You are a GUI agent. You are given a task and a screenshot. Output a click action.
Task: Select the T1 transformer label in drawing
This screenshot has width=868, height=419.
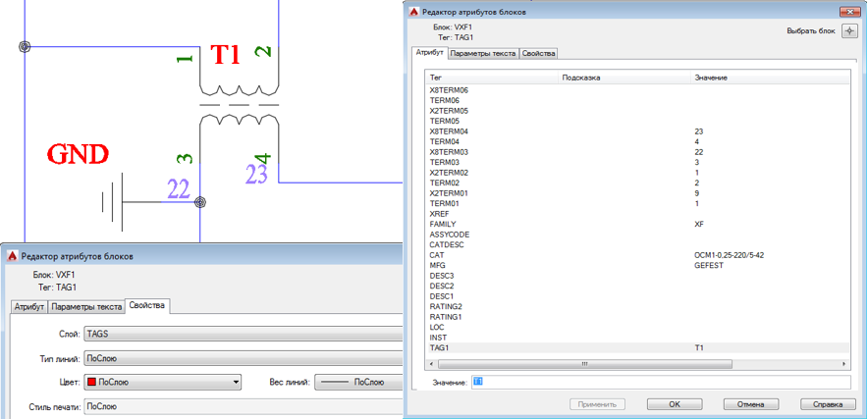[225, 55]
